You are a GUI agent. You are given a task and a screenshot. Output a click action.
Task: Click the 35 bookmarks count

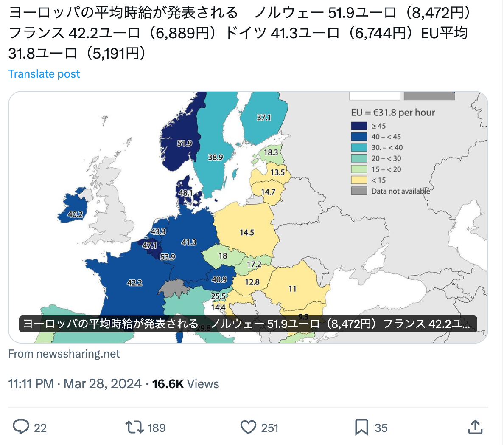(381, 428)
